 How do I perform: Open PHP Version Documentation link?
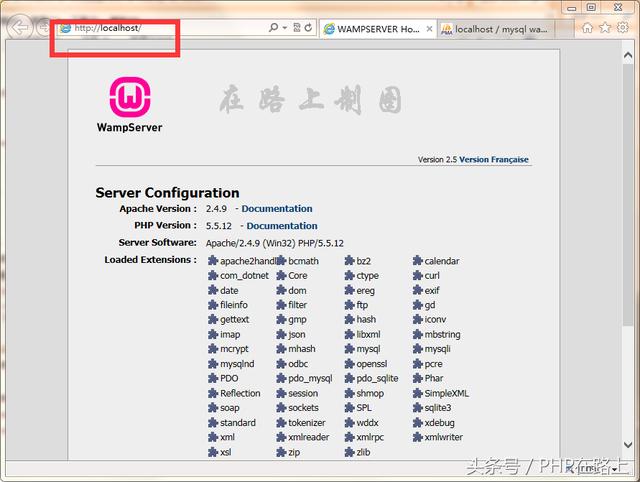(x=282, y=226)
